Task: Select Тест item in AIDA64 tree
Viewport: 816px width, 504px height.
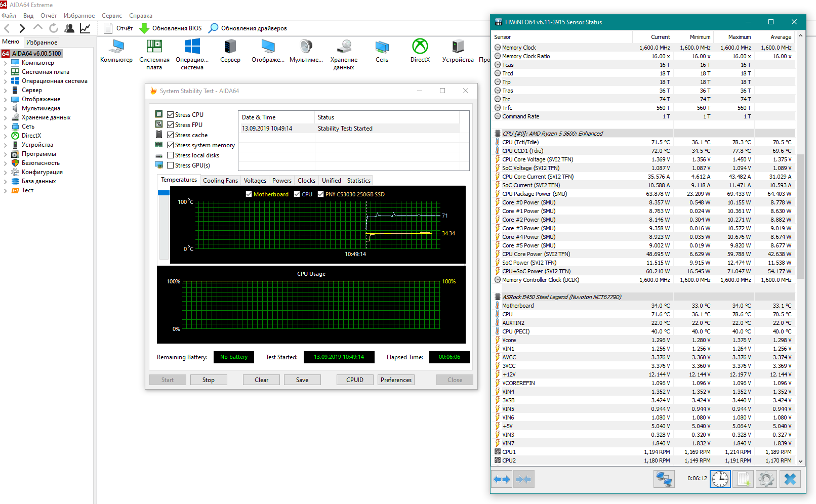Action: [27, 190]
